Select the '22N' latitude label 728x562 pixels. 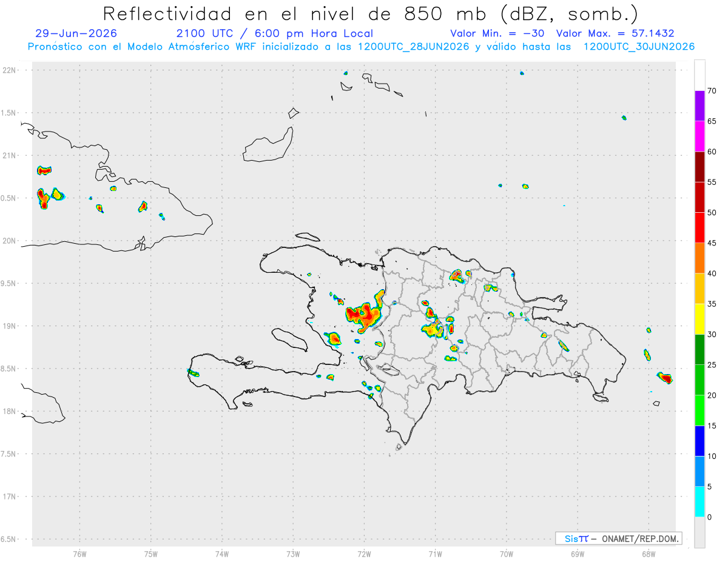[10, 70]
